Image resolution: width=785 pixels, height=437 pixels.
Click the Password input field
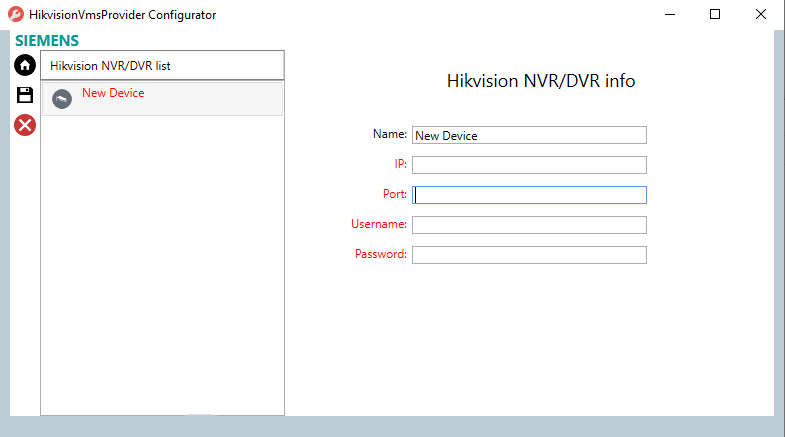[x=529, y=255]
